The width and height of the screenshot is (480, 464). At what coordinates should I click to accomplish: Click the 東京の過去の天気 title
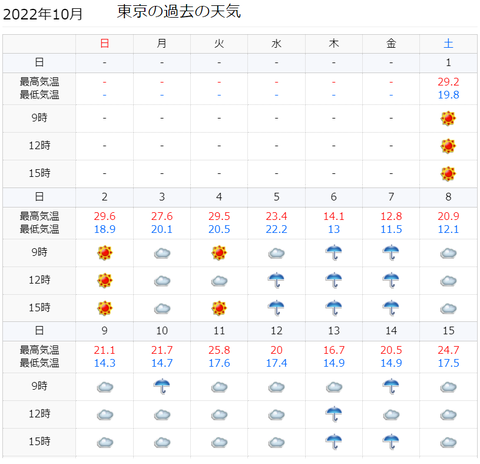click(179, 12)
